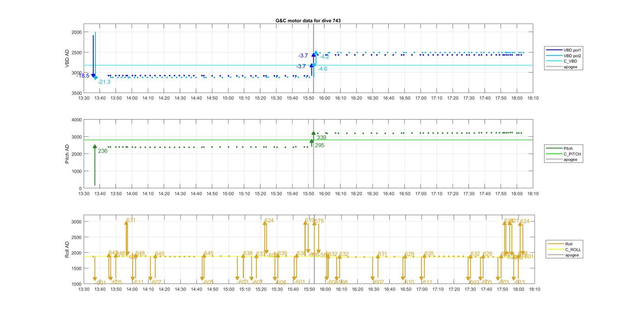Click the 635 roll move label
Viewport: 644px width, 319px height.
coord(429,254)
